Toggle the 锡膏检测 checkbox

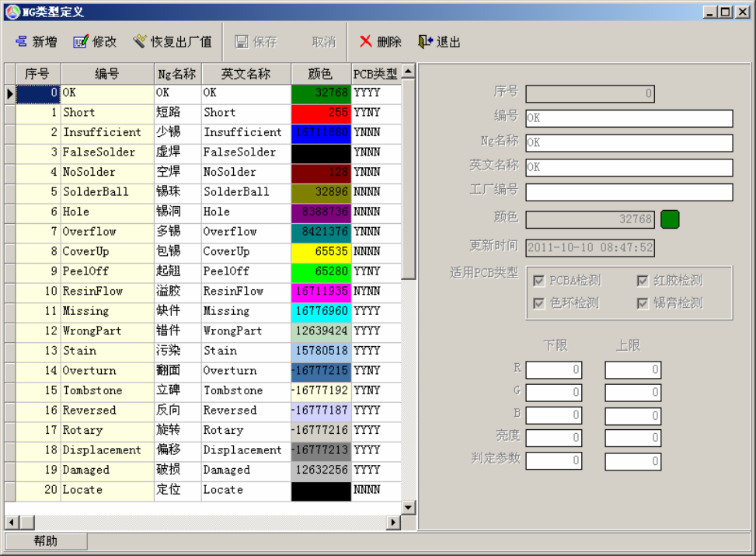pos(643,303)
